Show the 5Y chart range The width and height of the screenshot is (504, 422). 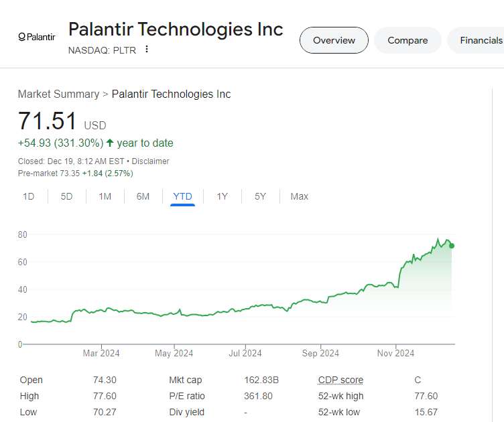260,196
